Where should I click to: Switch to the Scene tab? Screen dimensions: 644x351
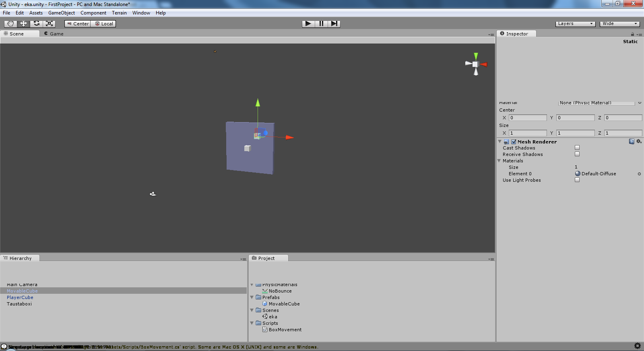[x=20, y=33]
